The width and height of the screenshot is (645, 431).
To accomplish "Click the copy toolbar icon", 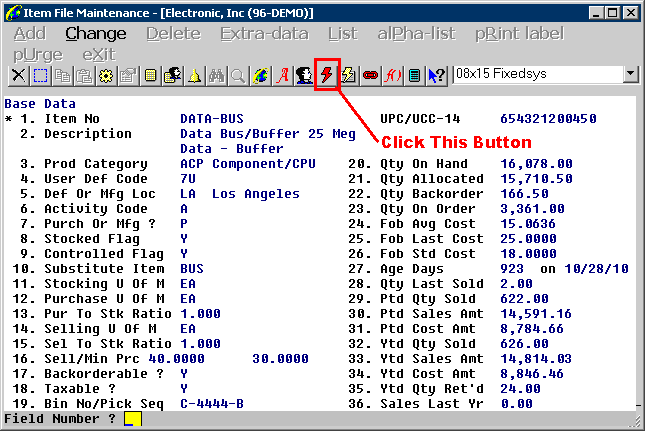I will click(x=63, y=76).
